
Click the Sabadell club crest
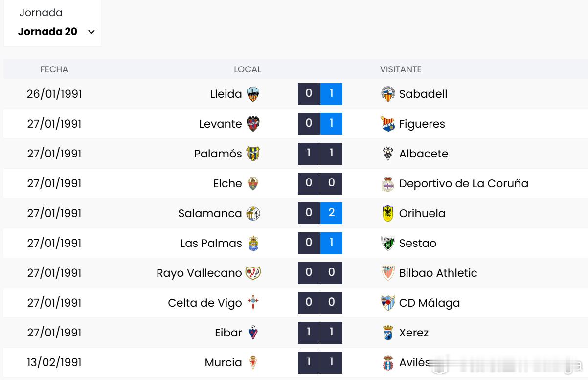point(388,94)
